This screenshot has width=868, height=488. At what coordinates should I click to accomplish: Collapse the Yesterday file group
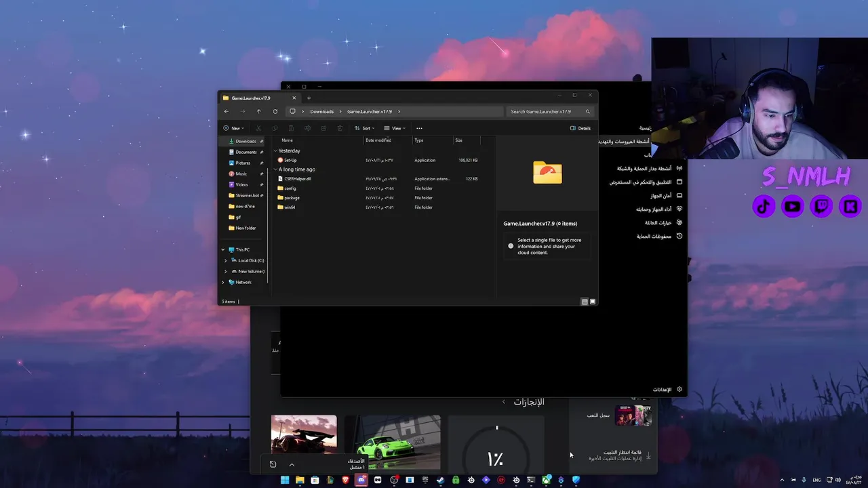click(275, 150)
